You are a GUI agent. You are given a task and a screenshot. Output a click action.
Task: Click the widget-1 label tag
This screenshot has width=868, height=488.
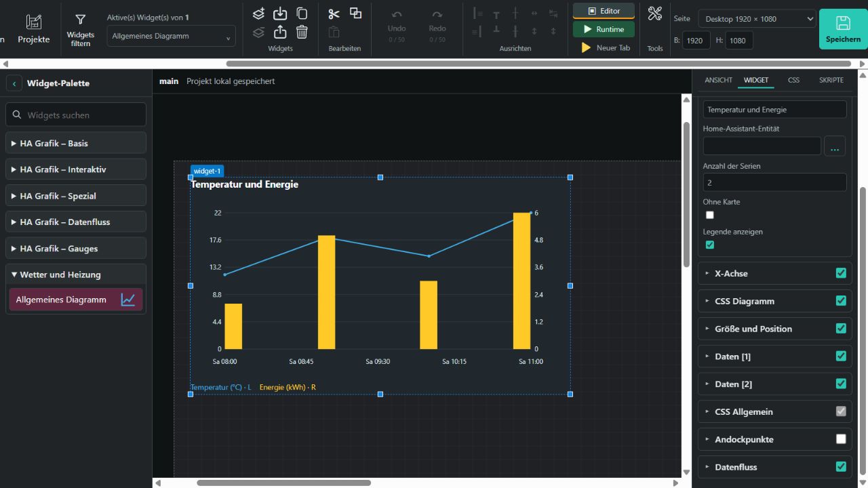pos(207,171)
